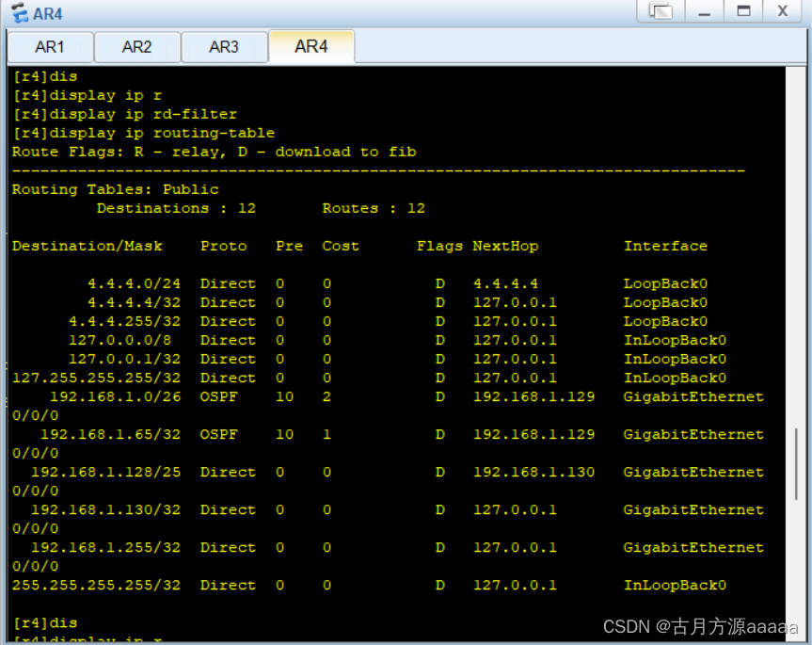Maximize the AR4 terminal window
The image size is (812, 645).
click(x=743, y=11)
